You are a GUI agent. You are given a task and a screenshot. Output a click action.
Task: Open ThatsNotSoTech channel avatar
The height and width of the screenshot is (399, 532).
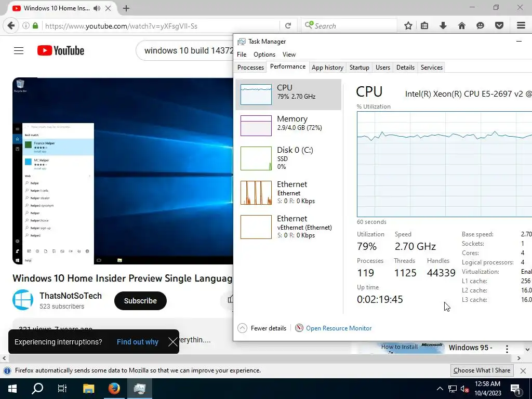(23, 300)
